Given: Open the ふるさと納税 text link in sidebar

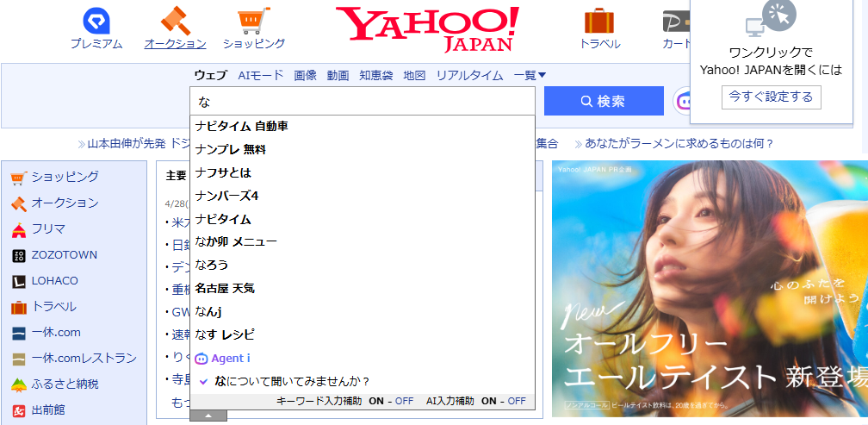Looking at the screenshot, I should 65,384.
